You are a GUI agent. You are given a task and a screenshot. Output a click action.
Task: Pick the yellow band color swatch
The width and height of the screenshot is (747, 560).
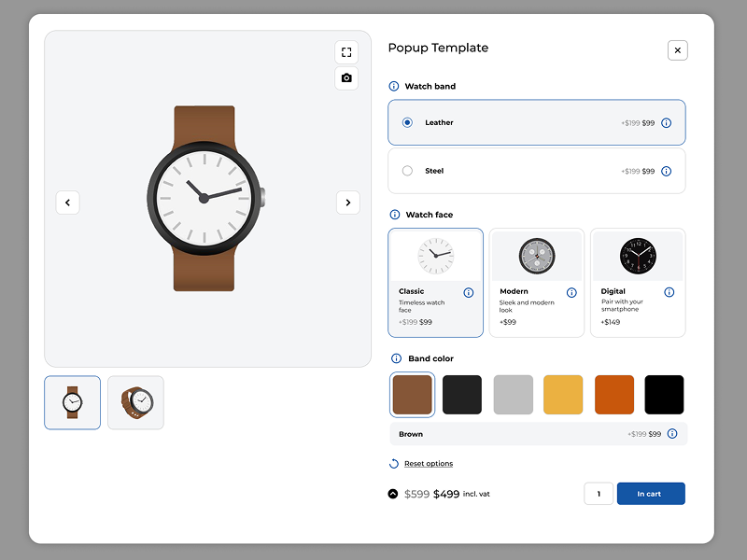[563, 395]
